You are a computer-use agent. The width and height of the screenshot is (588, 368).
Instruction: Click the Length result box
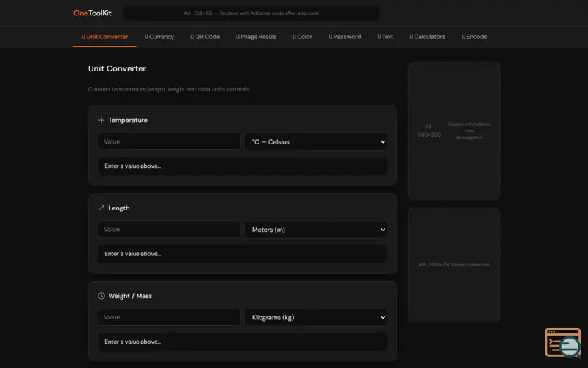point(243,254)
